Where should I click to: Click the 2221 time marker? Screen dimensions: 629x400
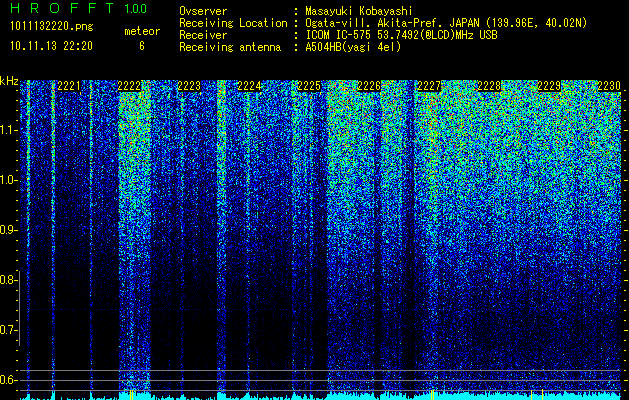coord(69,86)
